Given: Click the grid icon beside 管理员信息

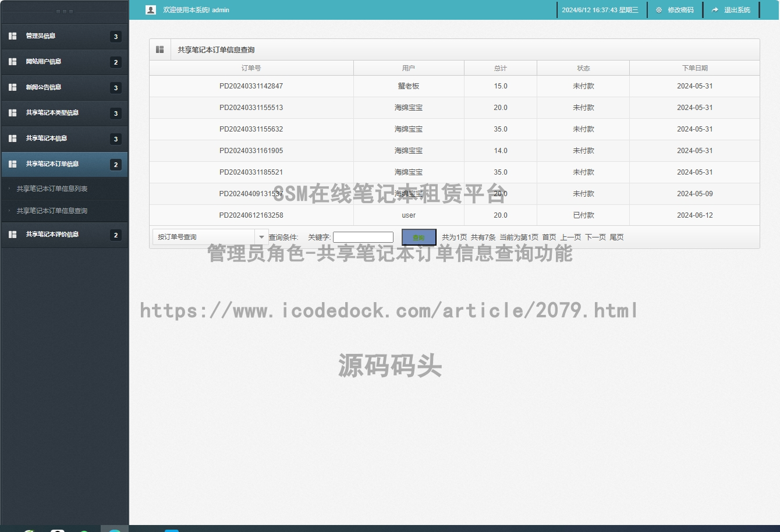Looking at the screenshot, I should (12, 36).
